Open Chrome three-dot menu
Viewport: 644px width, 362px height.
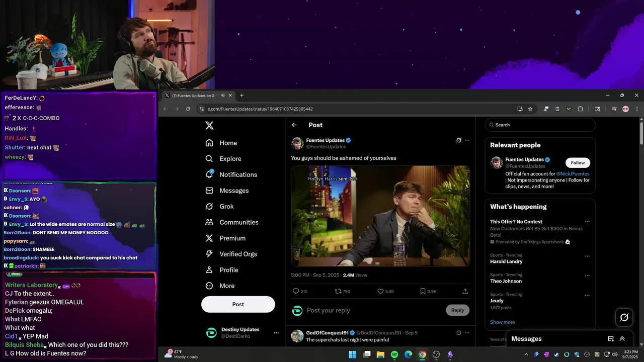pyautogui.click(x=637, y=109)
